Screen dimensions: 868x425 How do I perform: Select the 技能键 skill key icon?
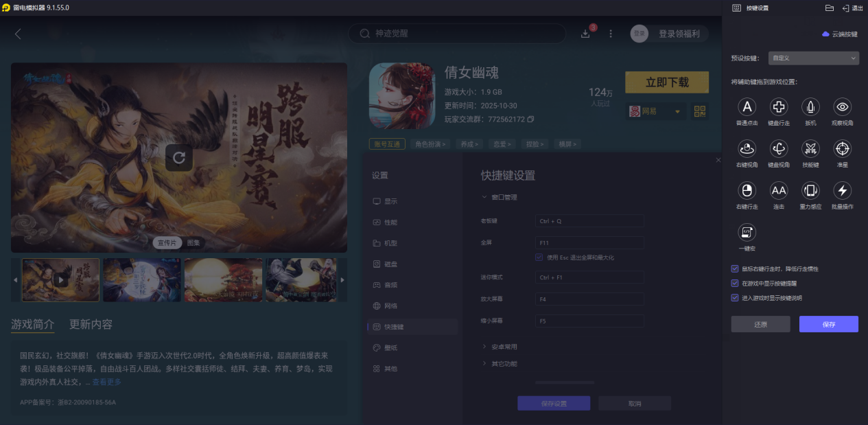pyautogui.click(x=810, y=149)
